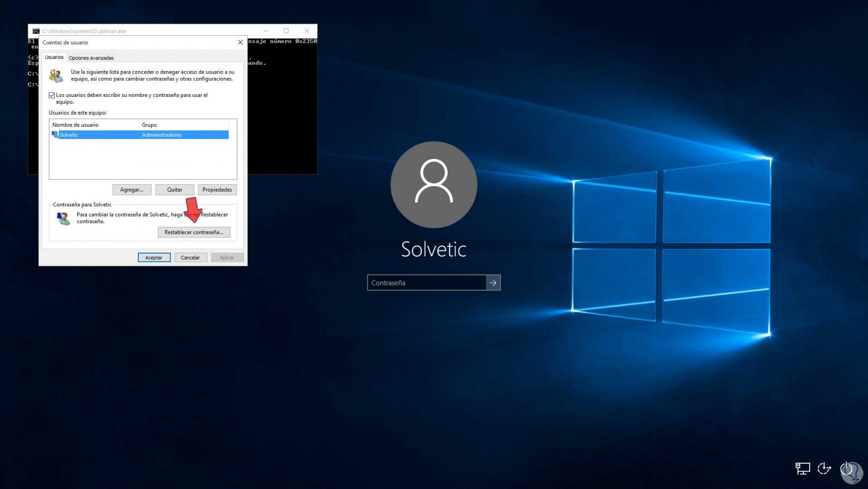
Task: Confirm with the Aceptar button
Action: click(x=154, y=257)
